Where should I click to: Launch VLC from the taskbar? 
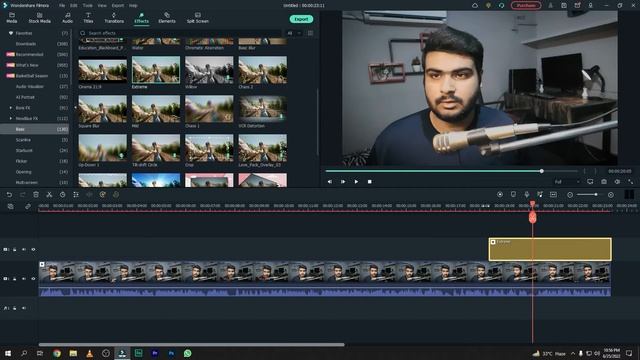coord(89,353)
